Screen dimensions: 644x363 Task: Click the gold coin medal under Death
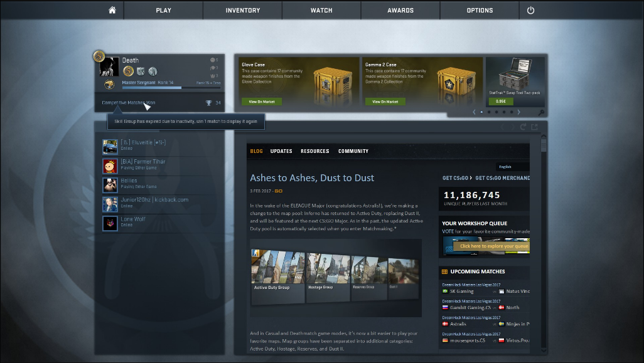click(x=129, y=71)
